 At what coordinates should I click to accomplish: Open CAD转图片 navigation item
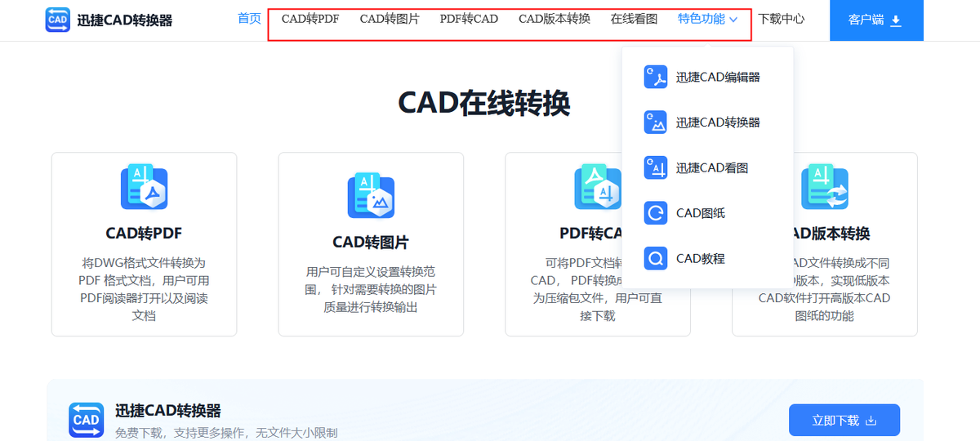coord(390,19)
